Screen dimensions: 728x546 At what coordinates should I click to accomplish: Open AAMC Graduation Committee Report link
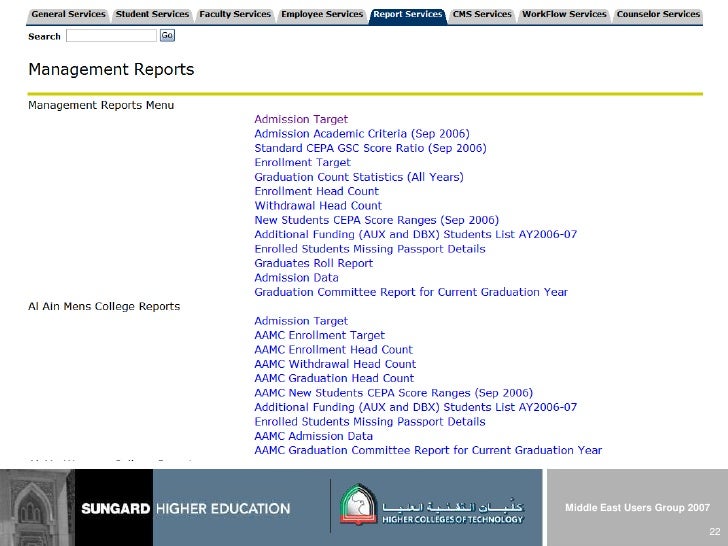(x=428, y=450)
